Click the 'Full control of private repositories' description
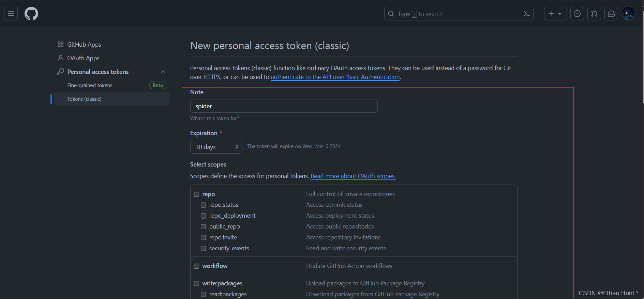Screen dimensions: 644x299 350,194
